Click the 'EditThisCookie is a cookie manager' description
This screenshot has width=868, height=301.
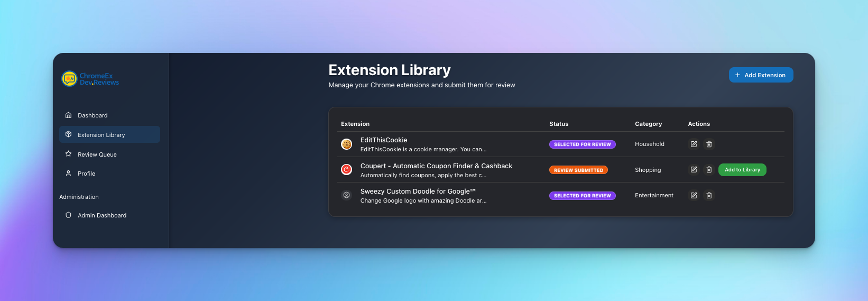click(423, 149)
